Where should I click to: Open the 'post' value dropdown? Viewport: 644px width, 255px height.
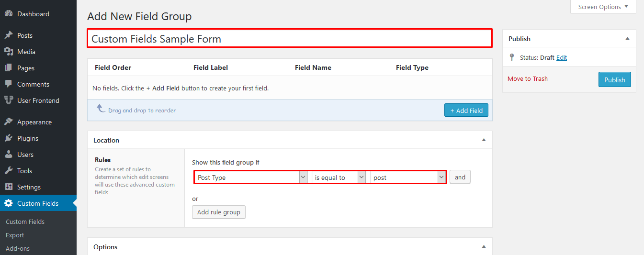pos(408,177)
